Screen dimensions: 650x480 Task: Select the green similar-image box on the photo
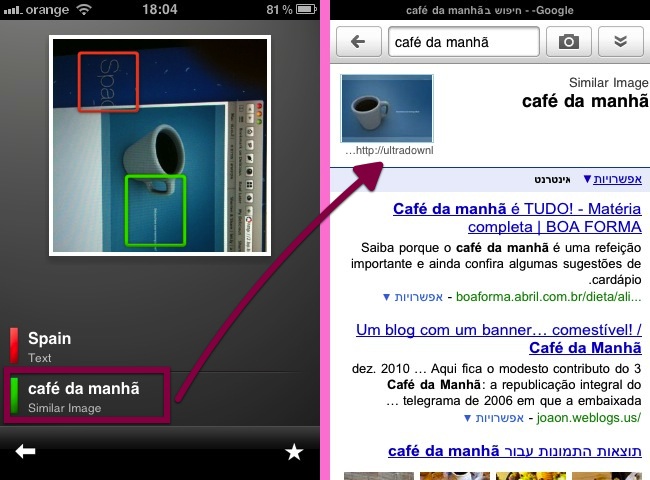click(155, 209)
